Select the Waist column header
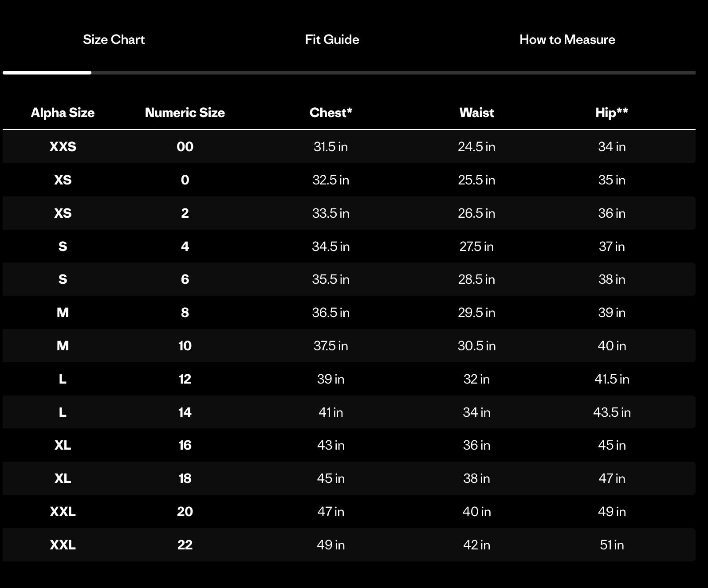This screenshot has width=708, height=588. click(476, 113)
